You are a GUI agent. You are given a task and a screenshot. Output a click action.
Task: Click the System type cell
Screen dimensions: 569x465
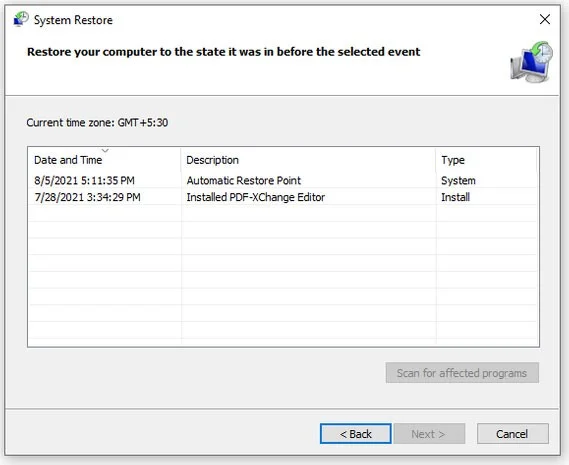click(x=458, y=180)
